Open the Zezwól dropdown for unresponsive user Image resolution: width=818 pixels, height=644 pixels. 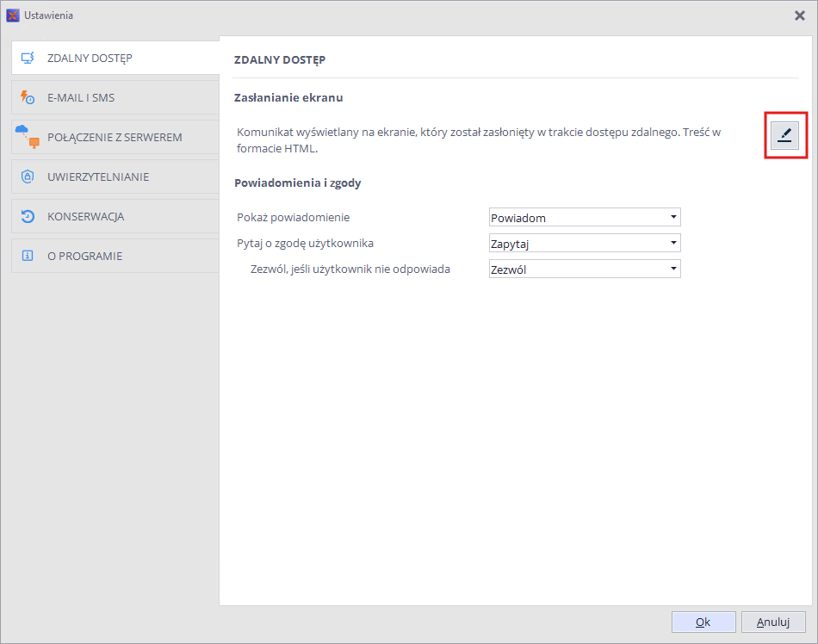pyautogui.click(x=585, y=269)
